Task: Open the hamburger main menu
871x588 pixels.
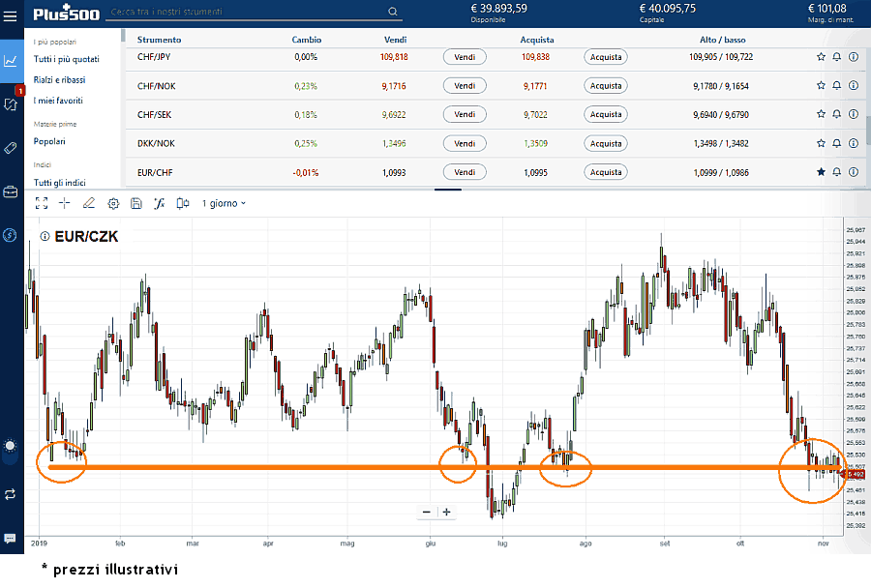Action: click(11, 13)
